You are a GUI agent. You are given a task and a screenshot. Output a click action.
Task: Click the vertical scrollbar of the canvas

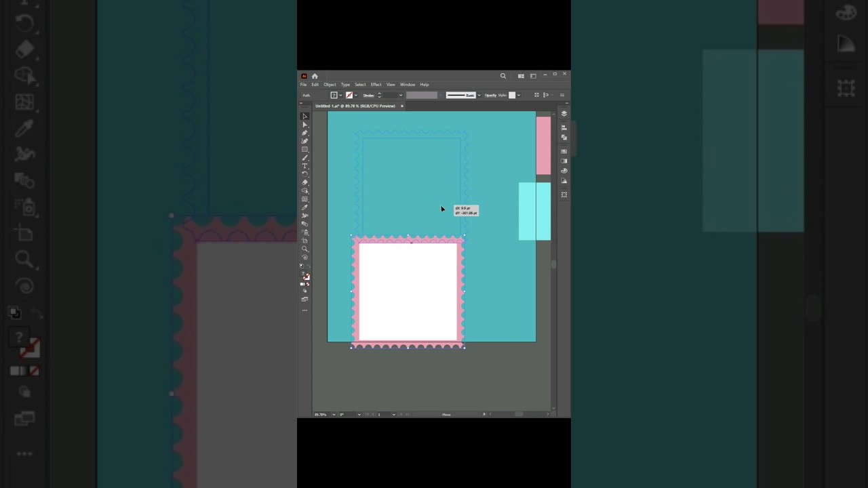pos(554,264)
